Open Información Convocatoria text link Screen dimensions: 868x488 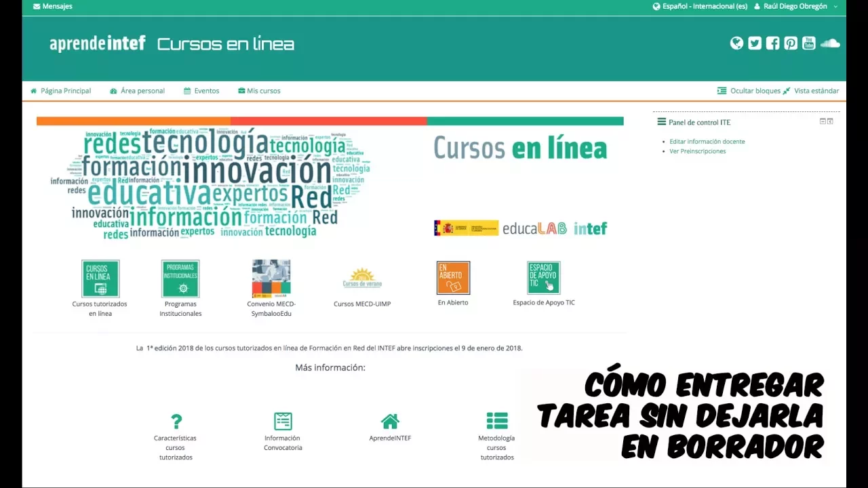click(283, 443)
